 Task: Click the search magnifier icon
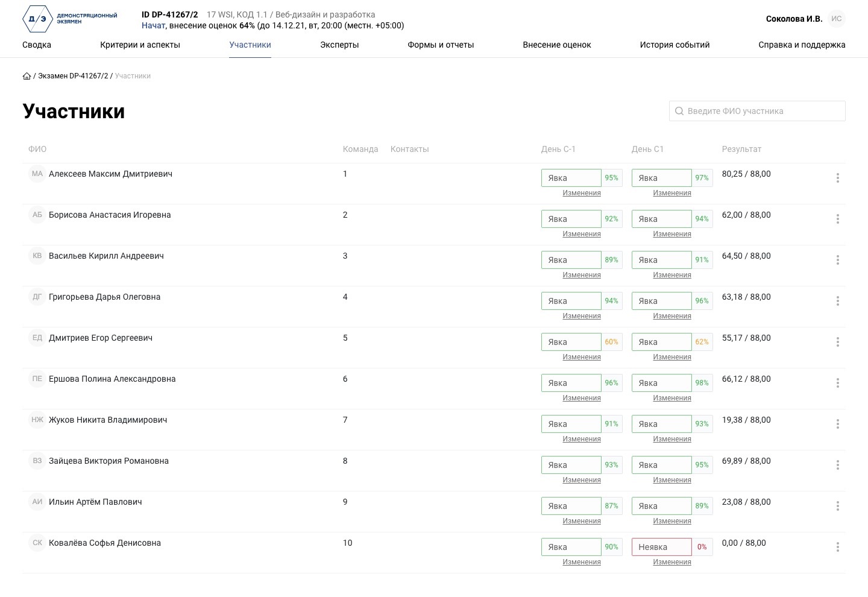pyautogui.click(x=679, y=111)
